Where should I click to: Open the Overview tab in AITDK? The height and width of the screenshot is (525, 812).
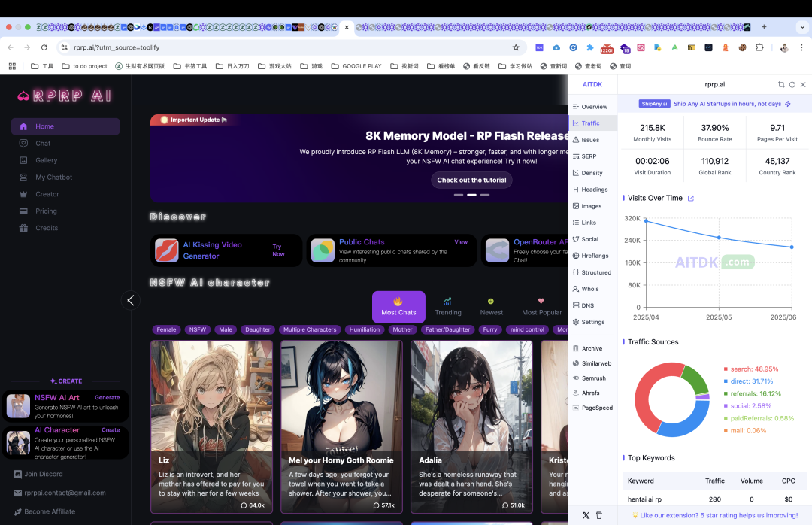coord(593,107)
